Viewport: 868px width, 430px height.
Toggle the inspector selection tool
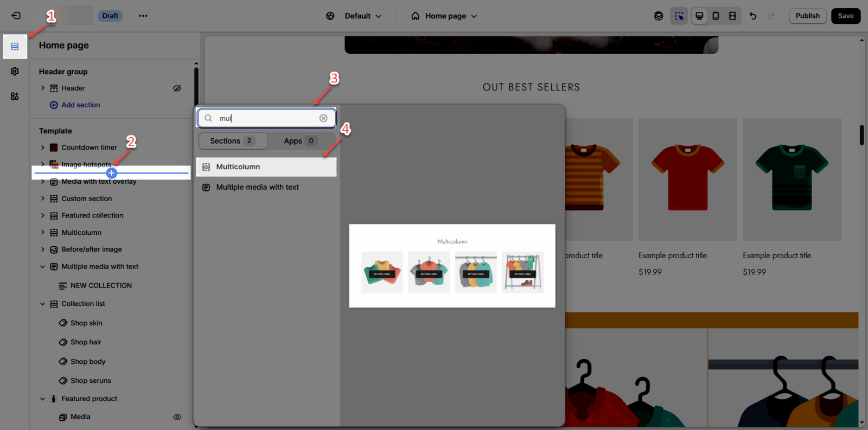coord(679,16)
